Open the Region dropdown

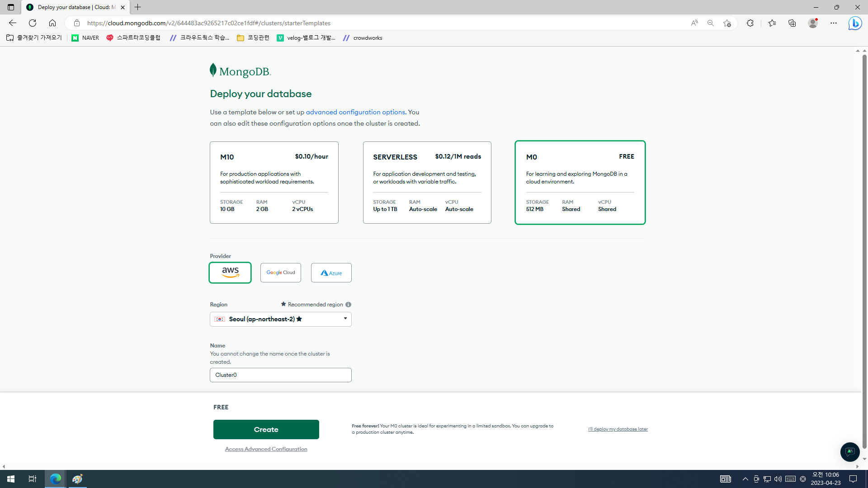pyautogui.click(x=281, y=319)
